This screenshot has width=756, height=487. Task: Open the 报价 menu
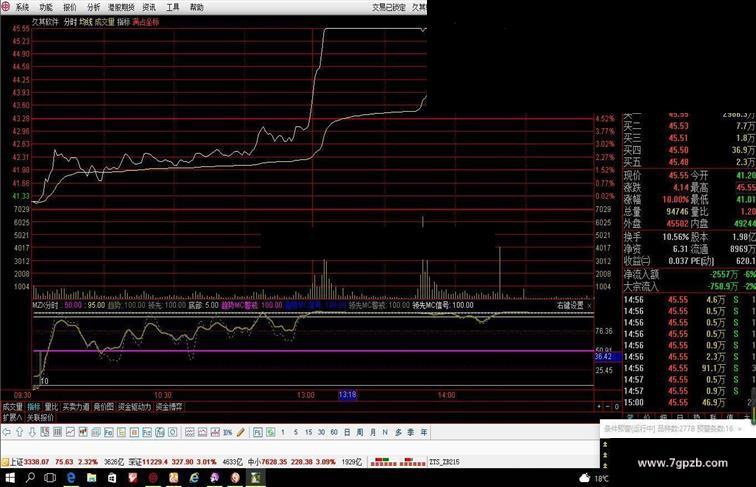pyautogui.click(x=70, y=7)
